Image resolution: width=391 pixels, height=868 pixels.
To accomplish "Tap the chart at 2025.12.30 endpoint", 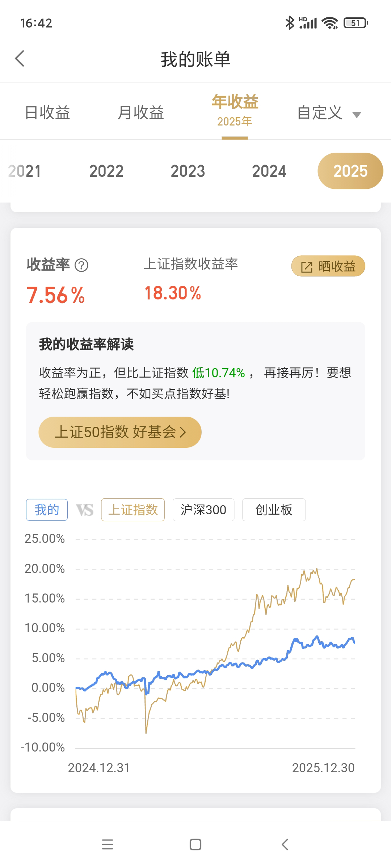I will click(354, 642).
